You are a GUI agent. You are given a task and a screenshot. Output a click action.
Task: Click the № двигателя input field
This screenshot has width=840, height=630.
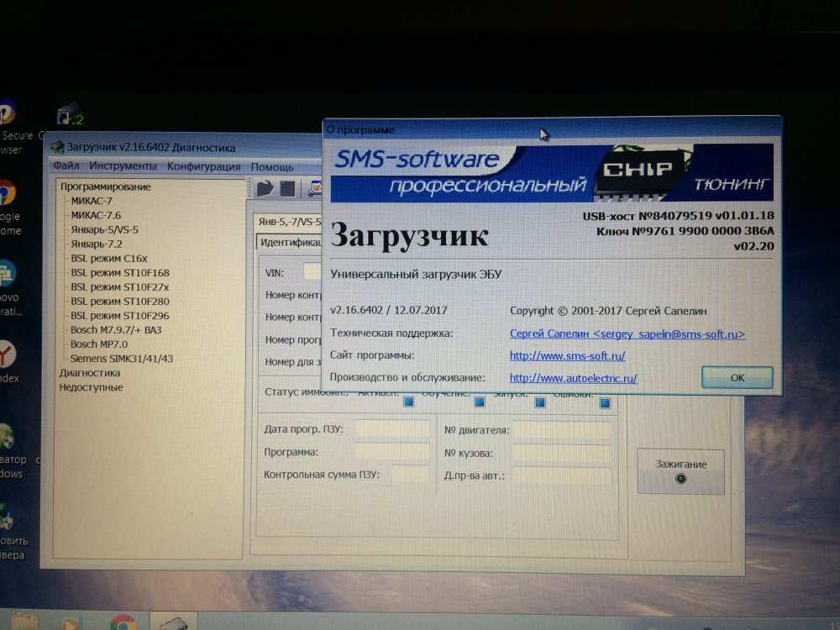point(562,430)
